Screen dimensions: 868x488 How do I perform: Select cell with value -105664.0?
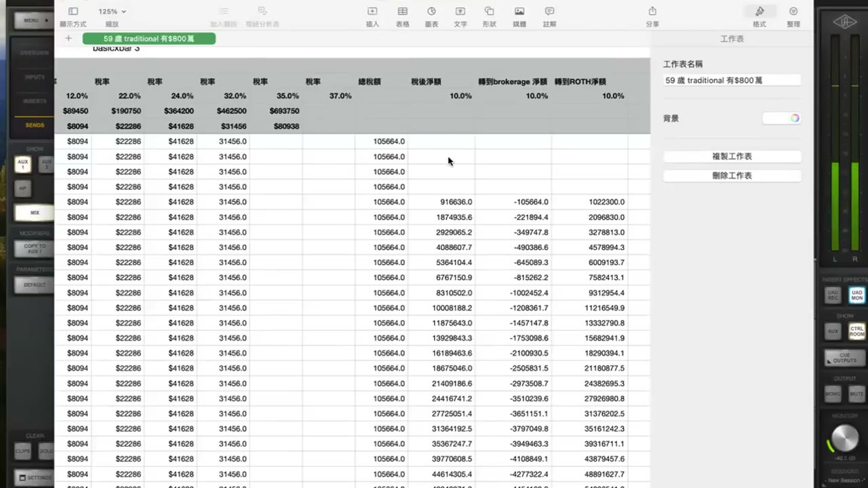(513, 202)
